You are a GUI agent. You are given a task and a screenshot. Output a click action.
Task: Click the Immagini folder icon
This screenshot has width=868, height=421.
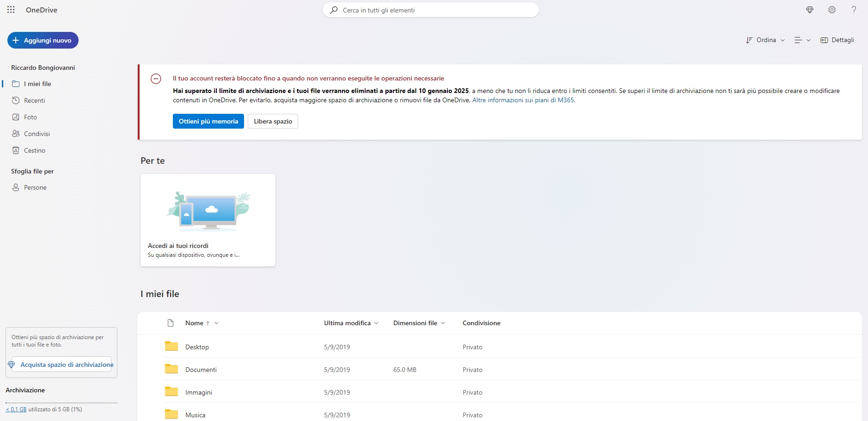click(171, 392)
